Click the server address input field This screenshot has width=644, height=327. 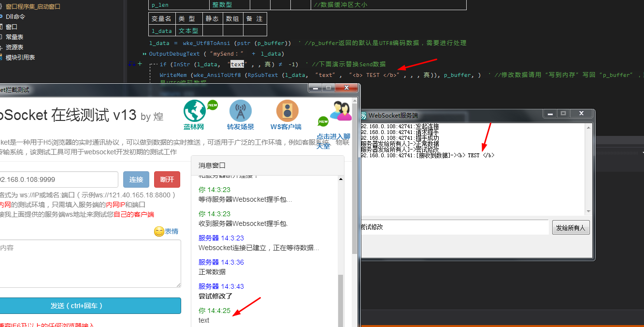point(58,179)
